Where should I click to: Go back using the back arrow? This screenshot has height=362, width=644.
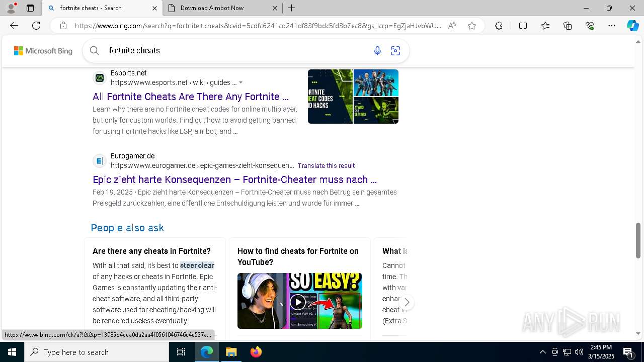click(14, 26)
